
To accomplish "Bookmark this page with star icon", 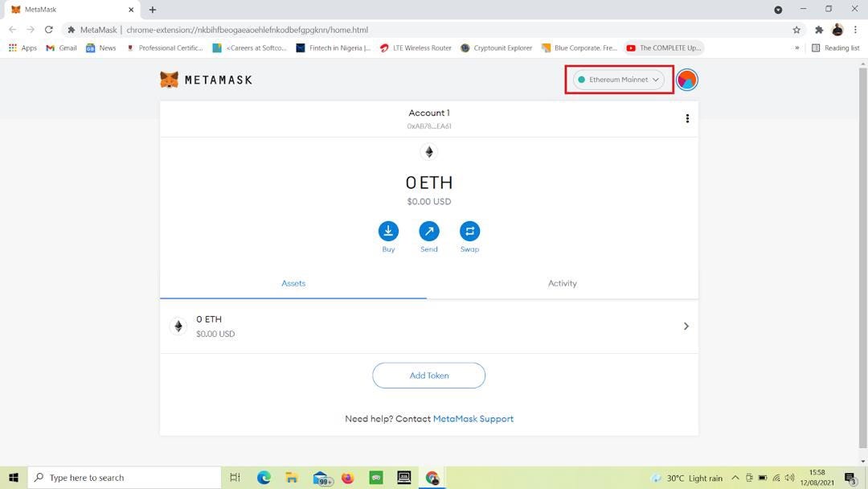I will pos(796,30).
